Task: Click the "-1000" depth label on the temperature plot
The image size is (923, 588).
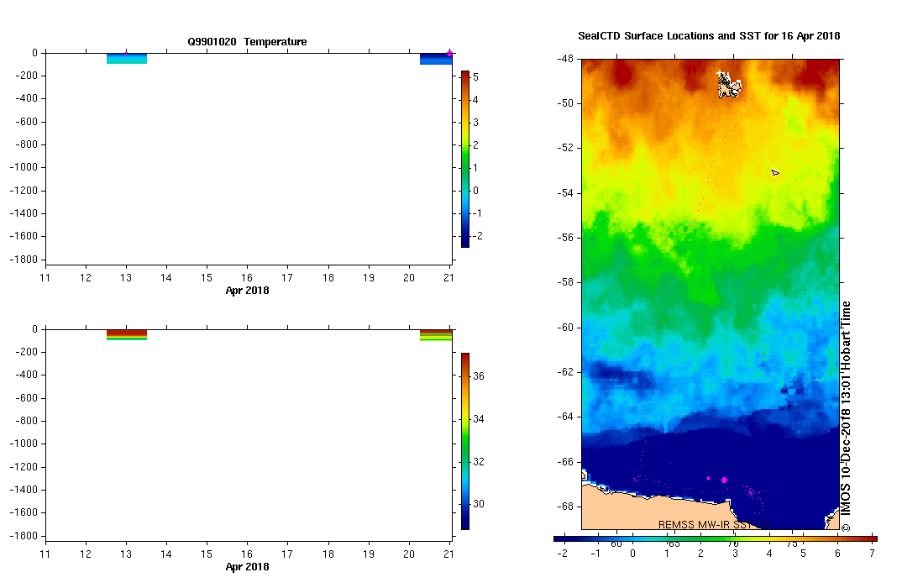Action: [x=24, y=167]
